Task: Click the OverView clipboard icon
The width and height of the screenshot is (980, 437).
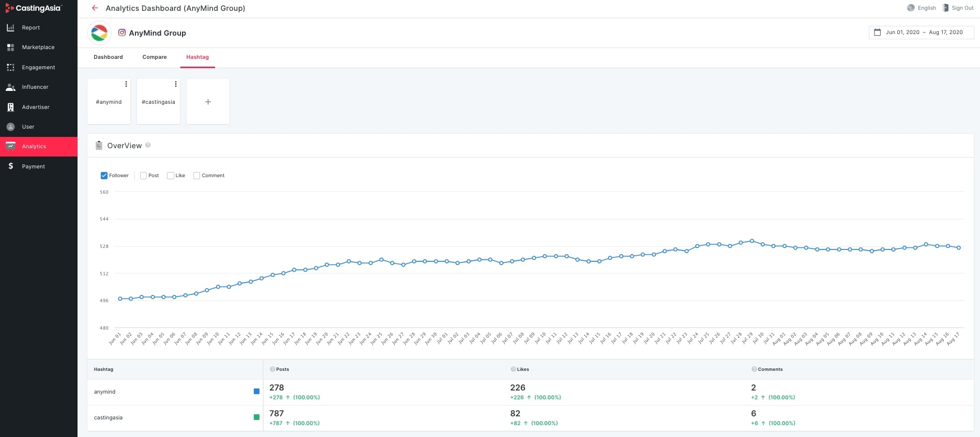Action: pos(99,146)
